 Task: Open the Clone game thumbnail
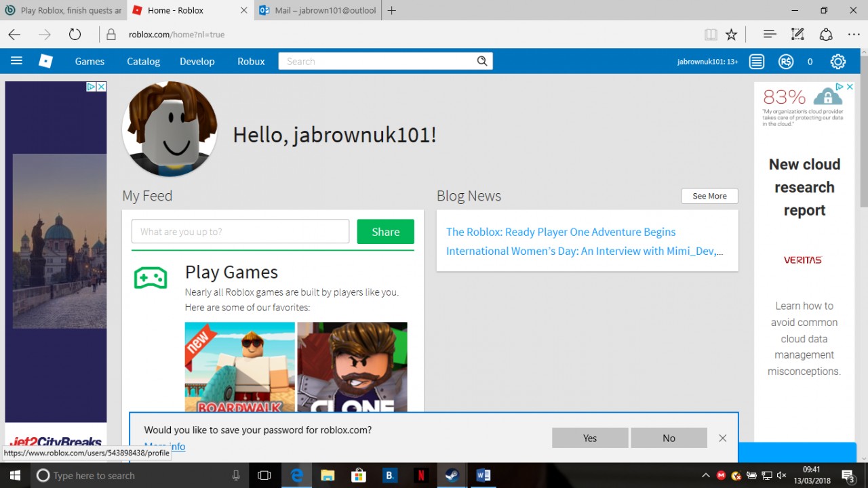tap(353, 367)
